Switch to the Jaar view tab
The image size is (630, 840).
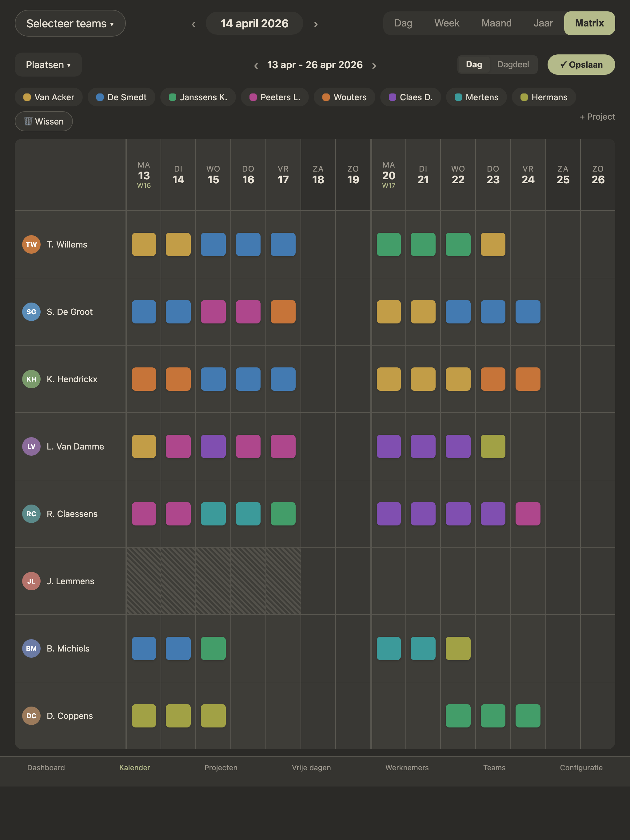543,23
